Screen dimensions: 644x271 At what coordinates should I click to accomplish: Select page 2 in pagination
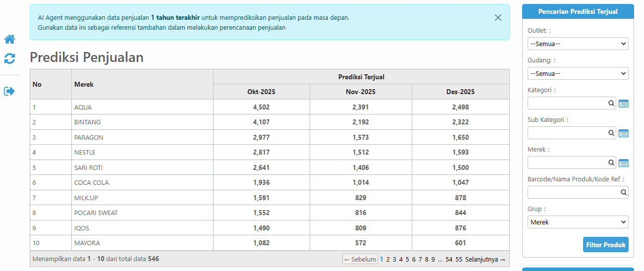click(x=388, y=259)
